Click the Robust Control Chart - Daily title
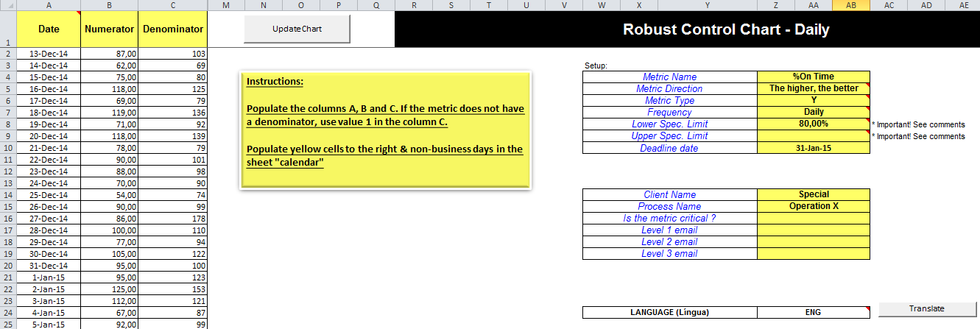The image size is (980, 329). [x=726, y=29]
